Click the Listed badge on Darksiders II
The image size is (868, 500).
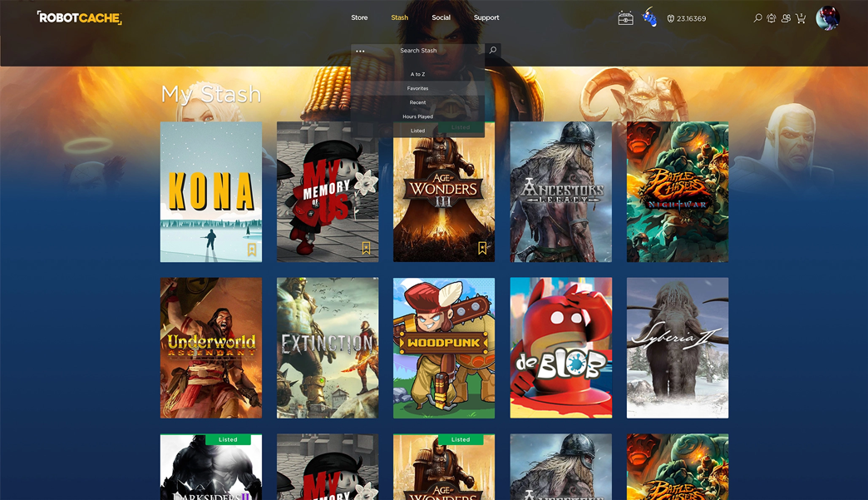[228, 439]
